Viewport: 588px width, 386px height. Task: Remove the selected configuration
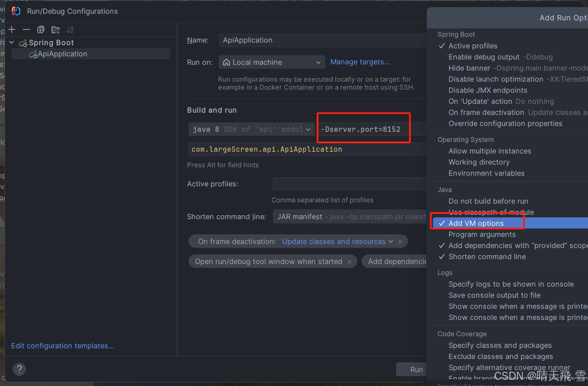[26, 30]
